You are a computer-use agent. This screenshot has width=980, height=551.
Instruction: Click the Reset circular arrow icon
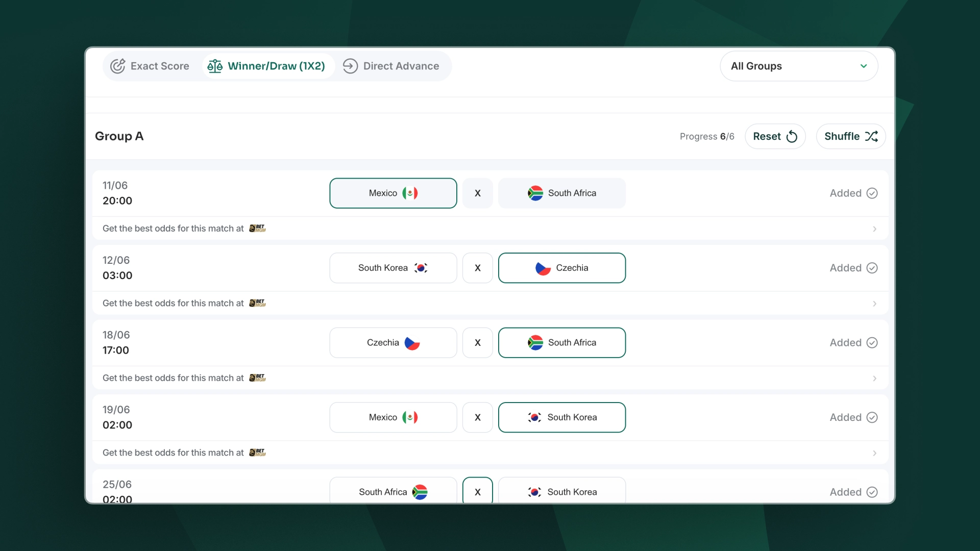(x=792, y=136)
